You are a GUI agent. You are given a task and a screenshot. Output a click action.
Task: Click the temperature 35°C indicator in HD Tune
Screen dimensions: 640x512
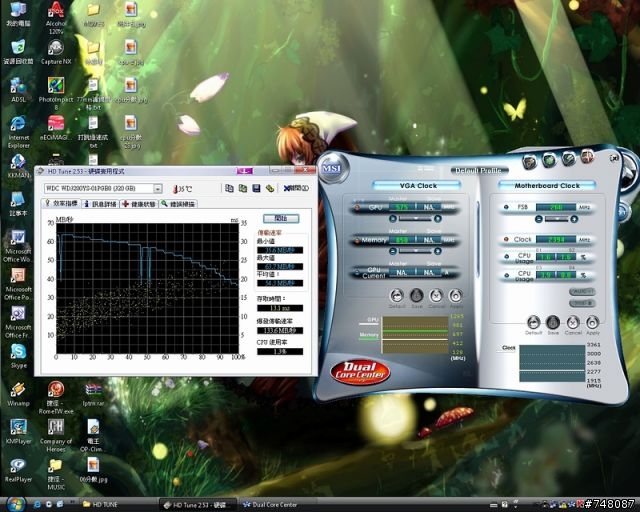[182, 189]
